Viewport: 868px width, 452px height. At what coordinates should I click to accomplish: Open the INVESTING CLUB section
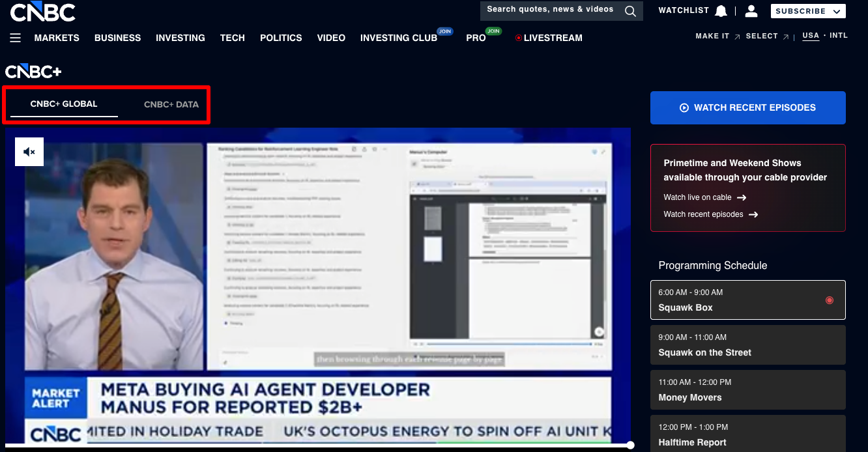coord(398,38)
